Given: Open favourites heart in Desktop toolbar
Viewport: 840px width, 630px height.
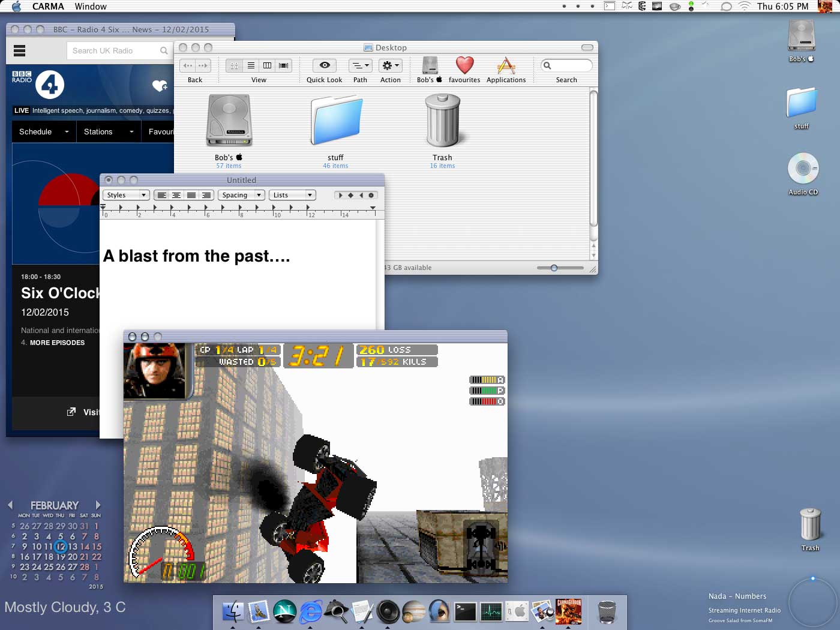Looking at the screenshot, I should pyautogui.click(x=464, y=65).
